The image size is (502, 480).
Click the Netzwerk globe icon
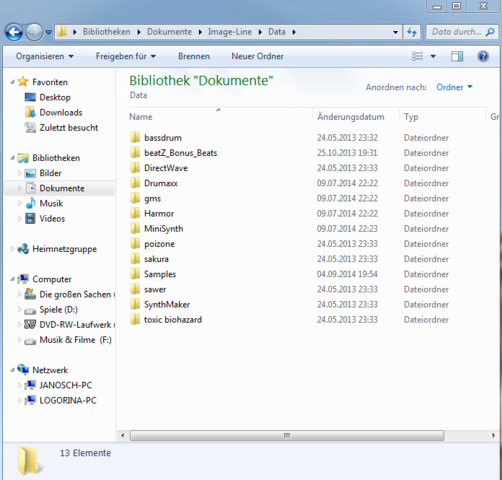point(23,369)
